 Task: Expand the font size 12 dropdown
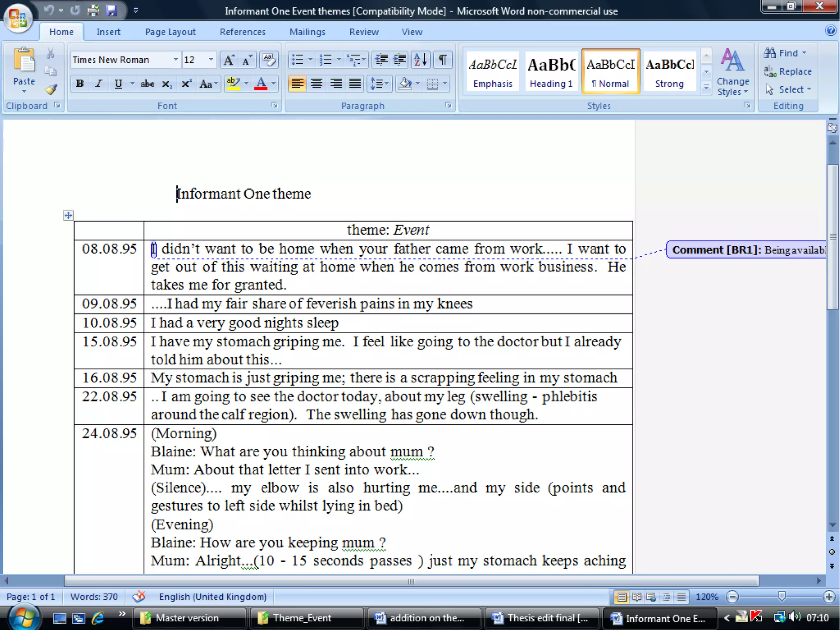211,60
